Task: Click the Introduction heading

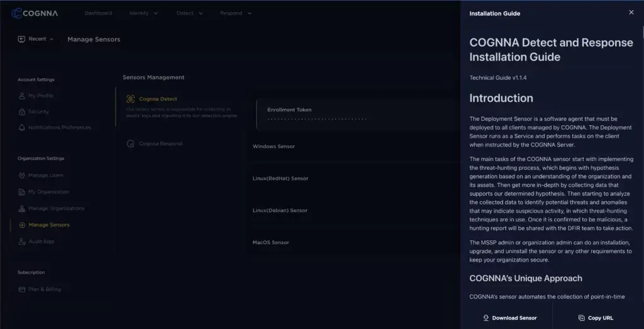Action: (501, 98)
